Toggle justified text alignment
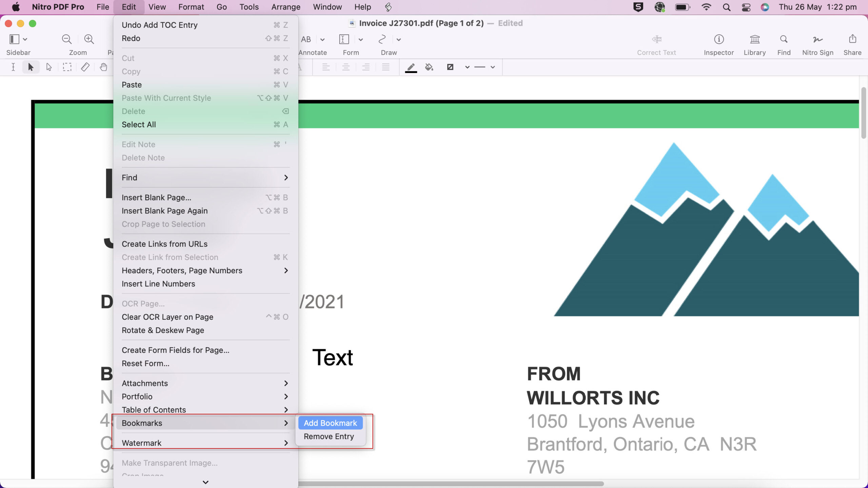The image size is (868, 488). pos(386,67)
